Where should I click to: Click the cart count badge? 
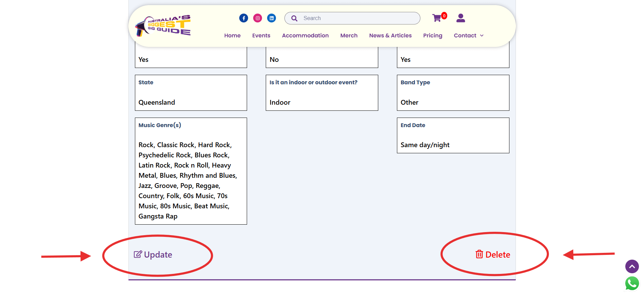click(444, 16)
